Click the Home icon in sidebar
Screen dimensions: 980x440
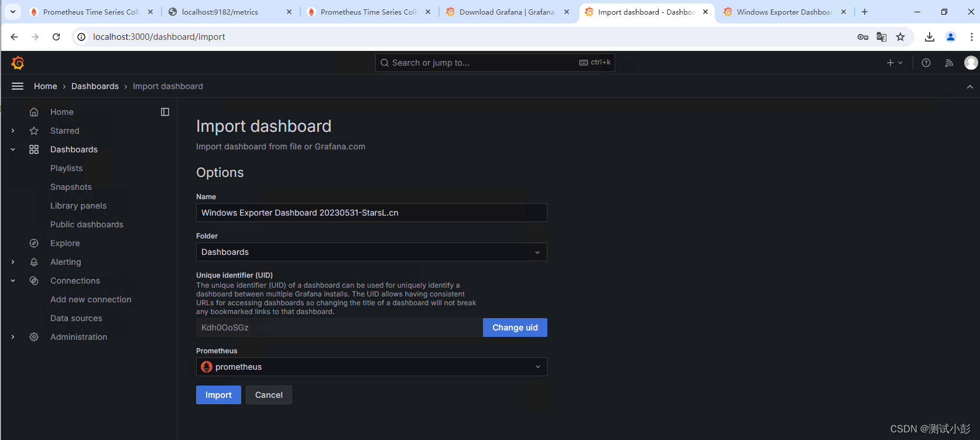point(34,112)
